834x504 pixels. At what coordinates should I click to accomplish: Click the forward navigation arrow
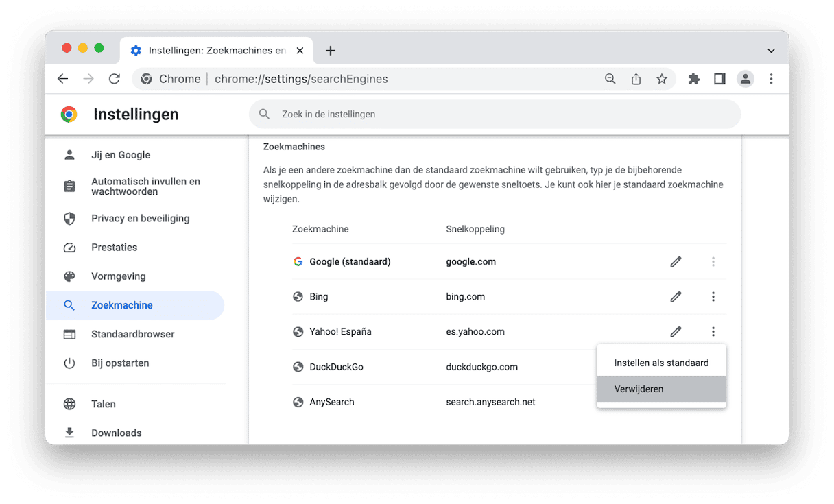(x=88, y=79)
